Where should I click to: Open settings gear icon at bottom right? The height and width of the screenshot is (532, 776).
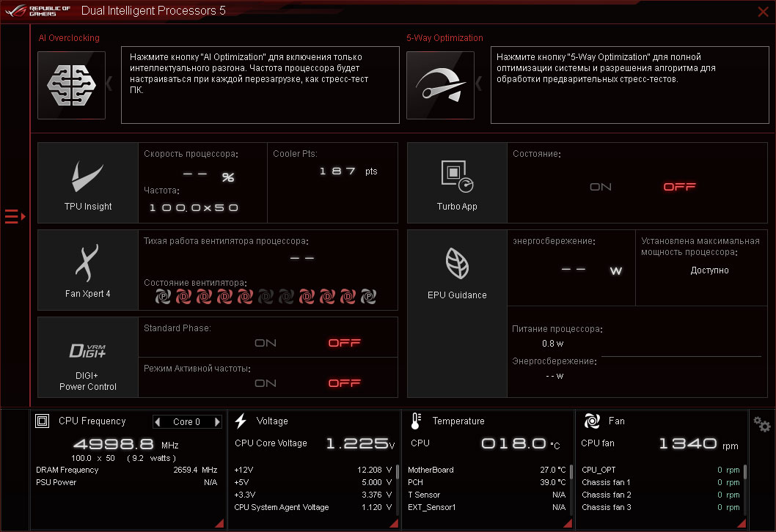tap(762, 424)
